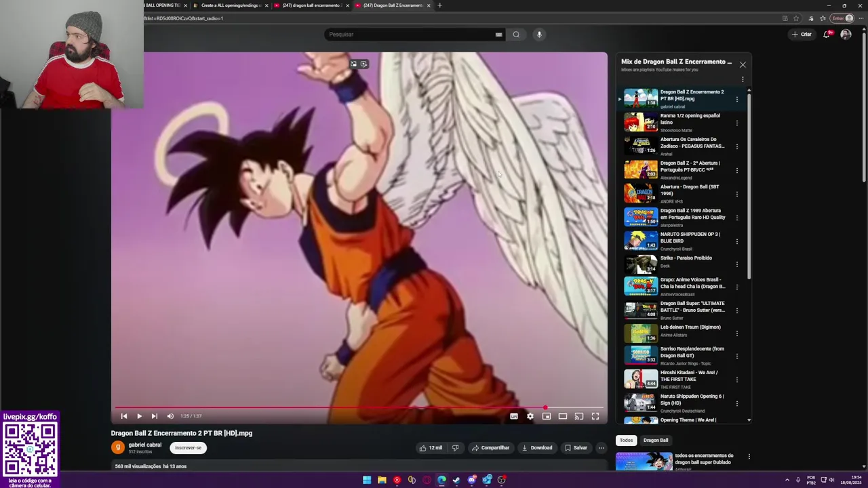The image size is (868, 488).
Task: Click the Sorriso Resplandecente playlist entry title
Action: [692, 352]
